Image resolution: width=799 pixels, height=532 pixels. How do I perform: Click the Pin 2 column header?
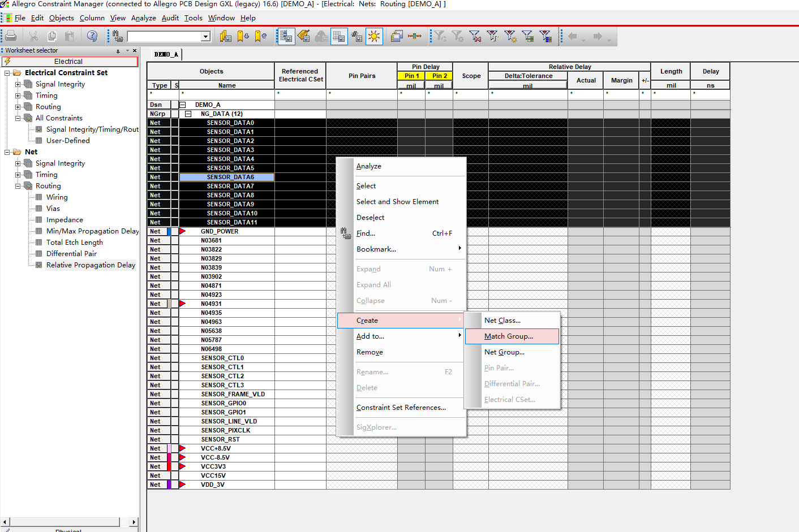(x=439, y=76)
